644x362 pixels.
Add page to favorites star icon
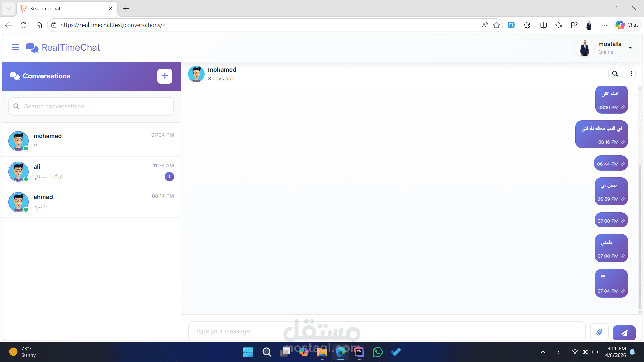[497, 25]
